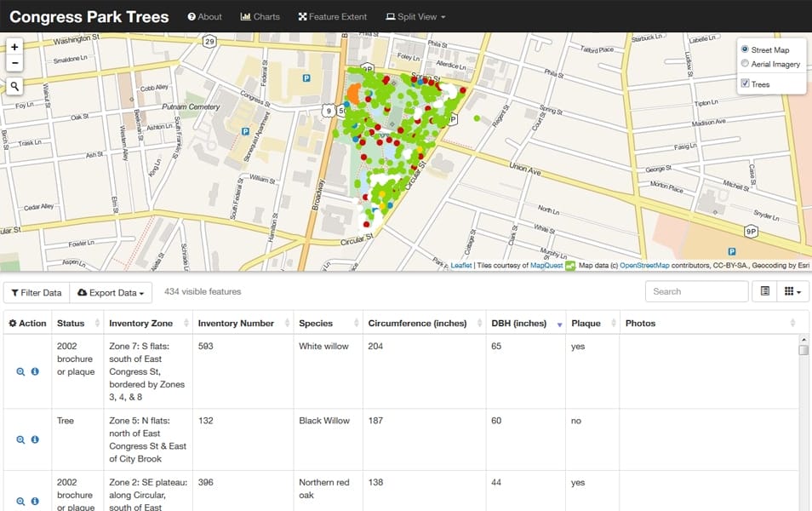Zoom to Feature Extent
The height and width of the screenshot is (511, 812).
pyautogui.click(x=333, y=16)
